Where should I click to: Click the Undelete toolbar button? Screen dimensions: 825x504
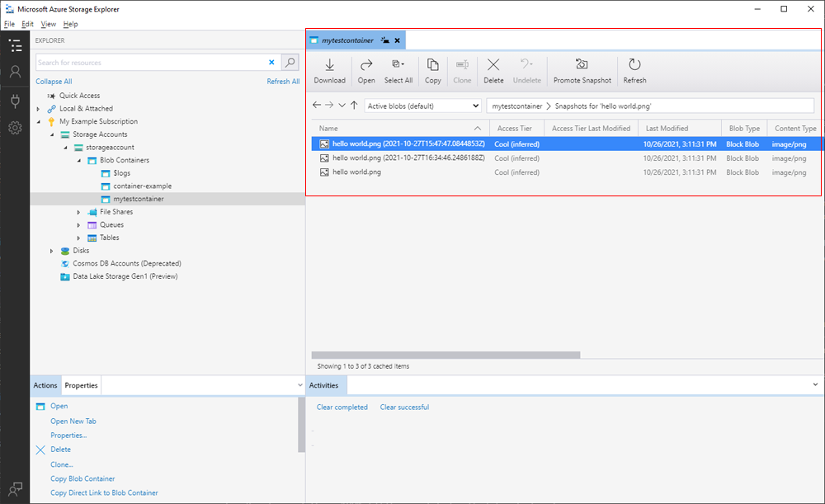click(526, 70)
